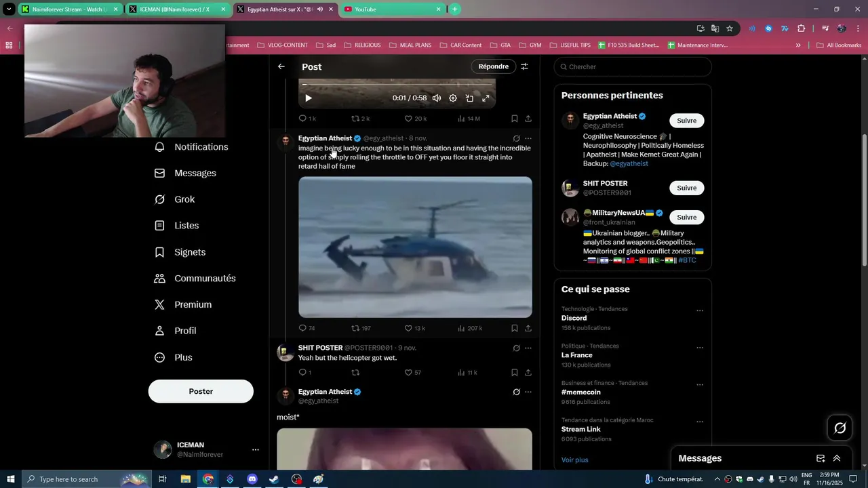Open Listes in the sidebar

(176, 226)
